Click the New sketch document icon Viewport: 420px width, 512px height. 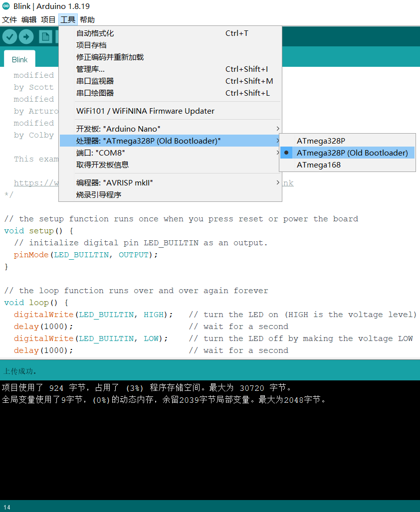click(45, 36)
